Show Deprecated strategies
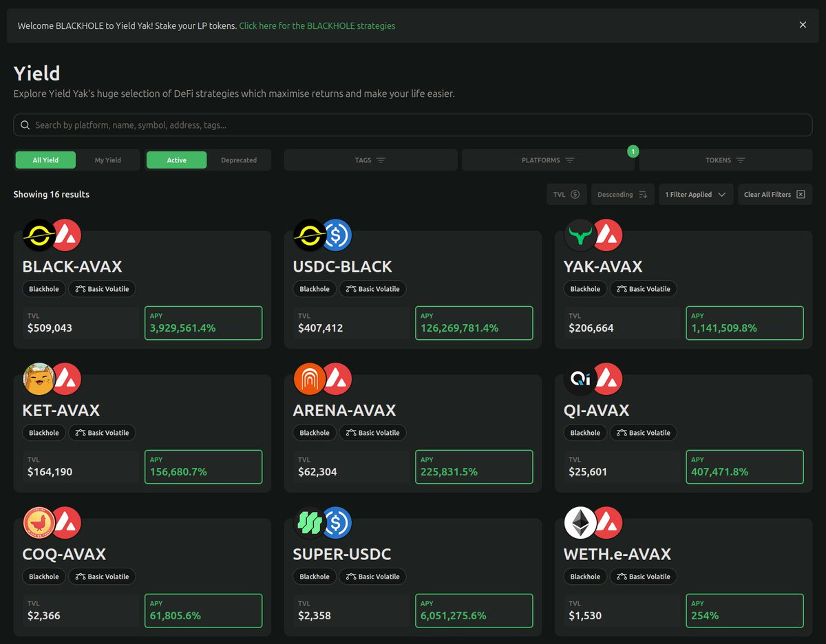 click(239, 160)
